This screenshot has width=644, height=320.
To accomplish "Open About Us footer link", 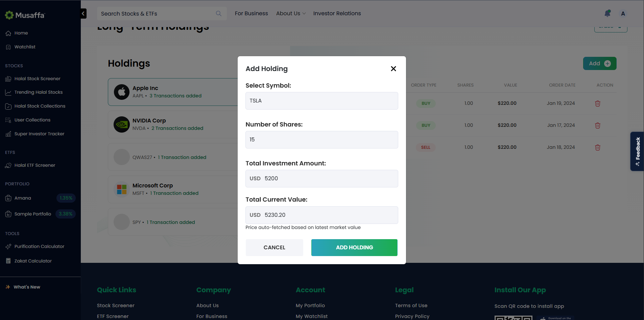I will [208, 305].
